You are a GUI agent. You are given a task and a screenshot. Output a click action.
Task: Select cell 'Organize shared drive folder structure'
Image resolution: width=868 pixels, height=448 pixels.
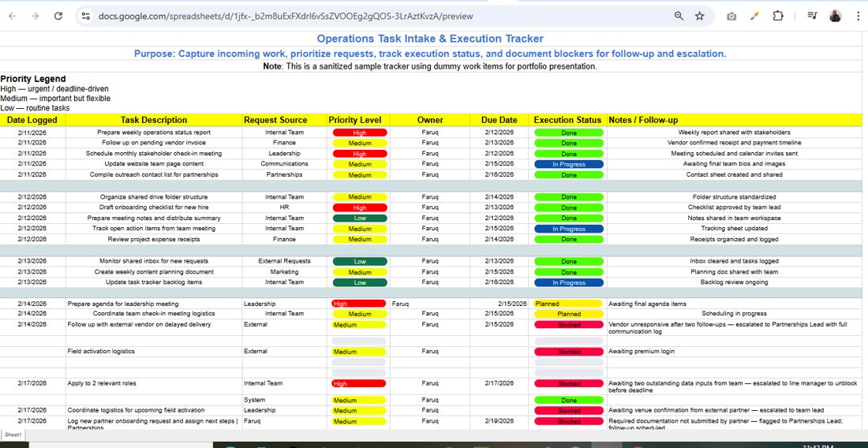[x=154, y=197]
